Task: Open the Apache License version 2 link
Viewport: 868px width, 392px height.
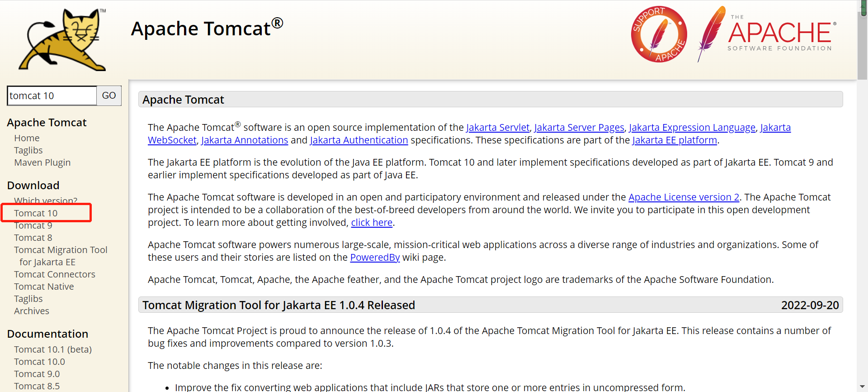Action: click(684, 197)
